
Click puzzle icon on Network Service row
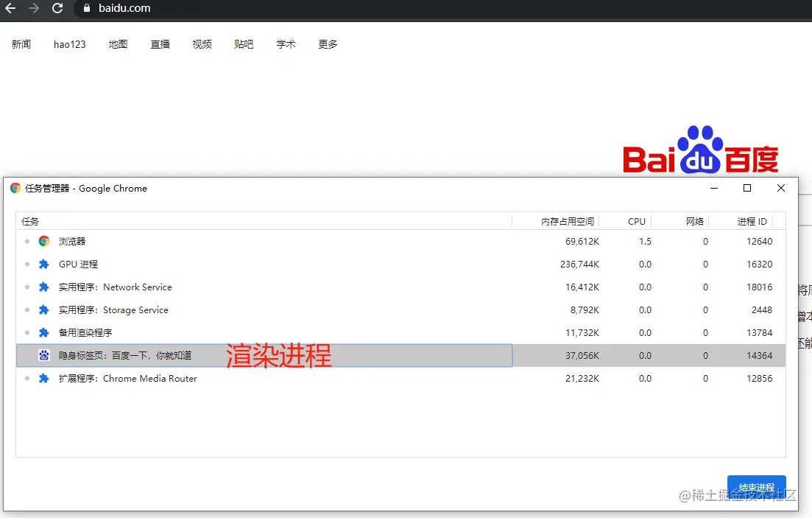pos(44,287)
